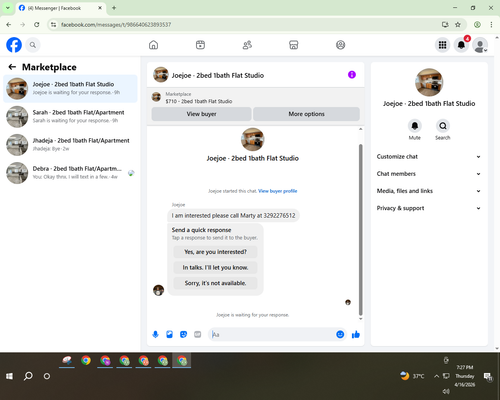The image size is (500, 400).
Task: Click the message text input field
Action: pos(272,334)
